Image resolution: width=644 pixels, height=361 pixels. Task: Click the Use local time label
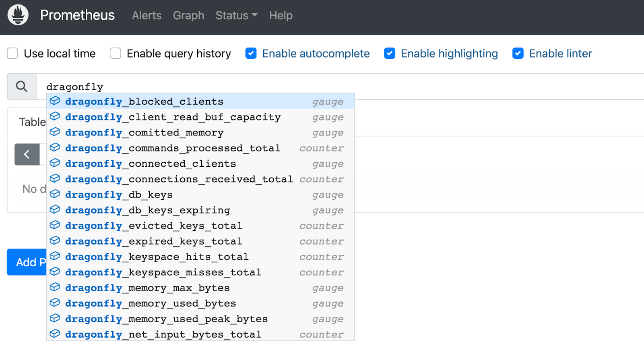point(60,54)
